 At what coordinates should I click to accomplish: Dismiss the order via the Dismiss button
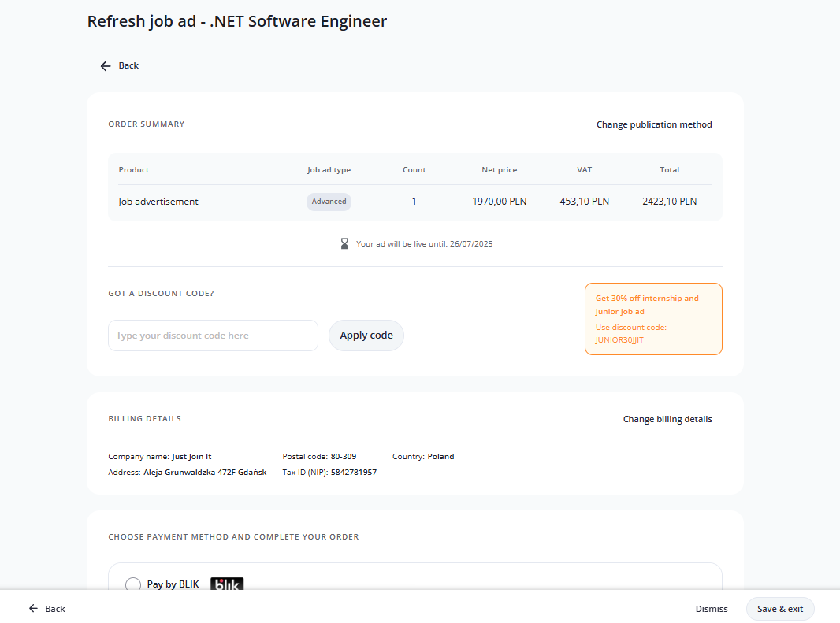pos(711,609)
